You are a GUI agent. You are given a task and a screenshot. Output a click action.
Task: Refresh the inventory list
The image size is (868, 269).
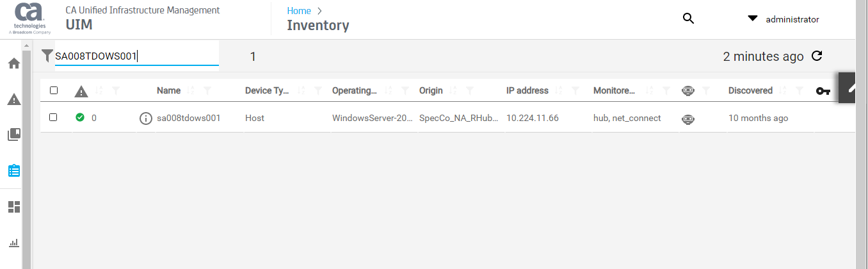click(817, 56)
